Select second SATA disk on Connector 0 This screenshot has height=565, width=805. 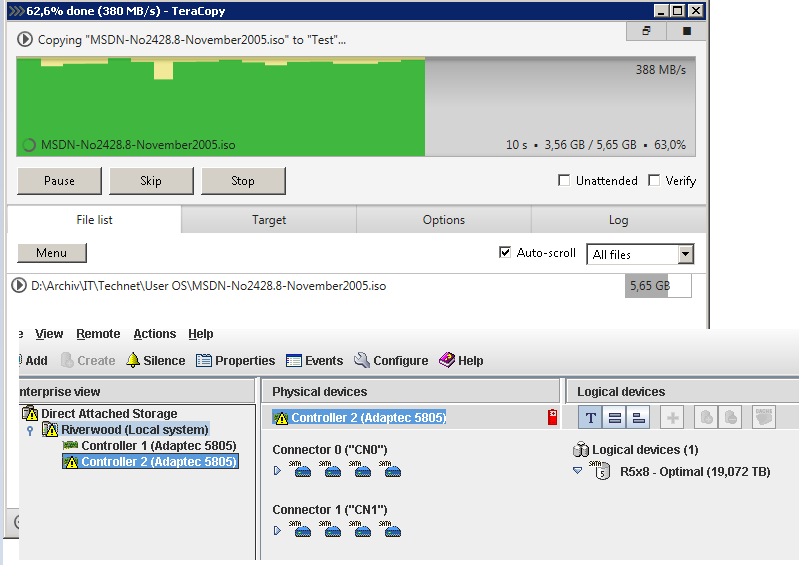[x=332, y=470]
